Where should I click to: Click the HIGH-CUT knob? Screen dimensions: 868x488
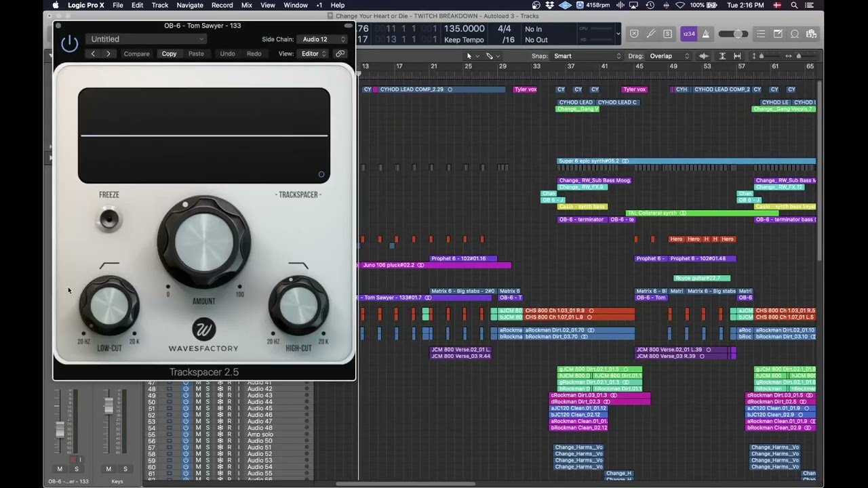click(298, 305)
